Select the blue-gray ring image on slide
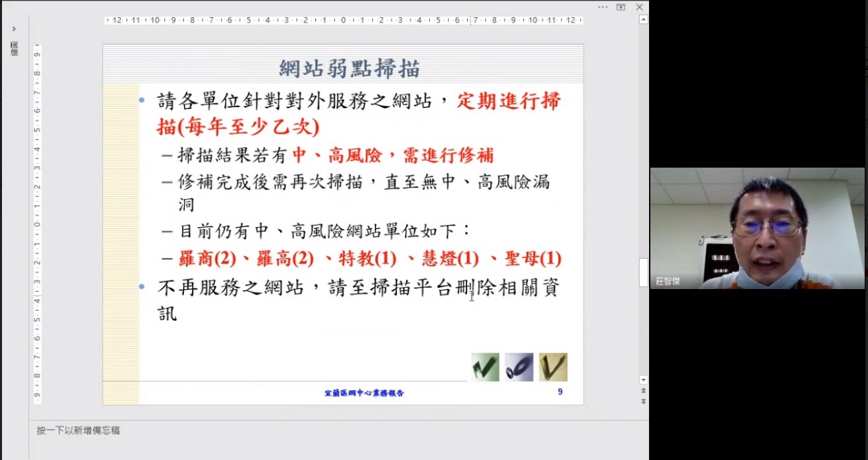Image resolution: width=868 pixels, height=460 pixels. point(518,367)
